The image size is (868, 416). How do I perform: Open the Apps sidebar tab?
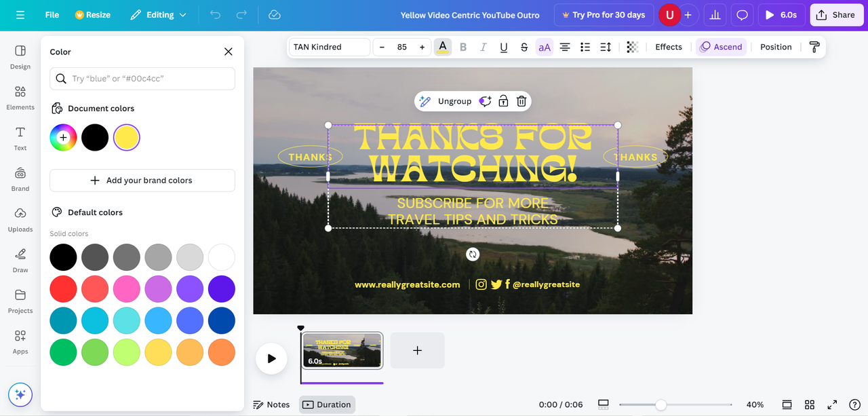[x=20, y=342]
